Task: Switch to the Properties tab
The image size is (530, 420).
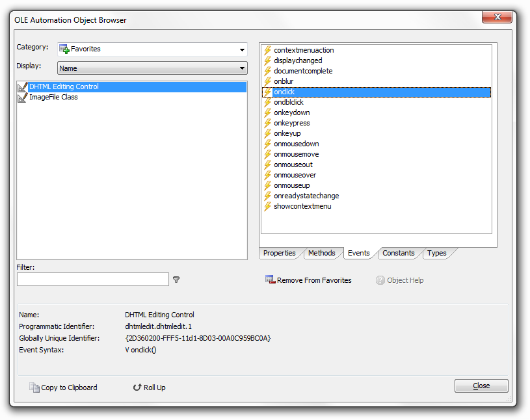Action: (279, 253)
